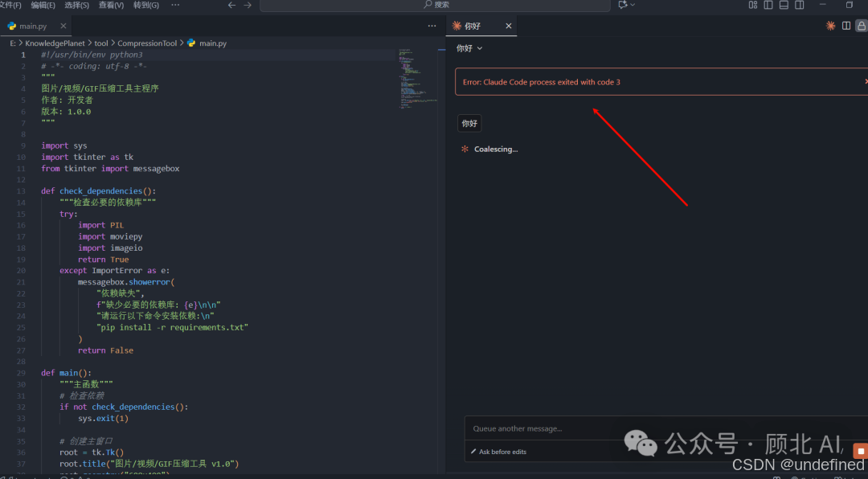Open the 你好 conversation dropdown chevron
Image resolution: width=868 pixels, height=479 pixels.
[x=480, y=47]
